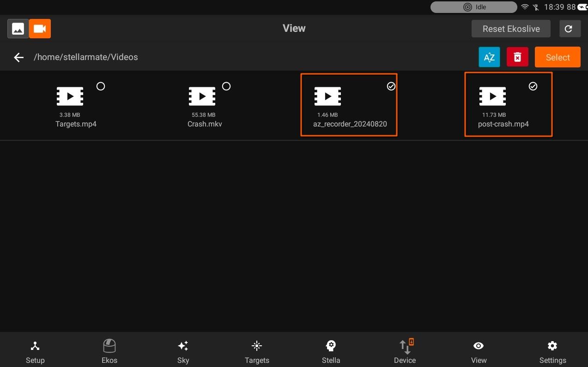Uncheck the post-crash.mp4 selection mark
Image resolution: width=588 pixels, height=367 pixels.
pos(533,86)
